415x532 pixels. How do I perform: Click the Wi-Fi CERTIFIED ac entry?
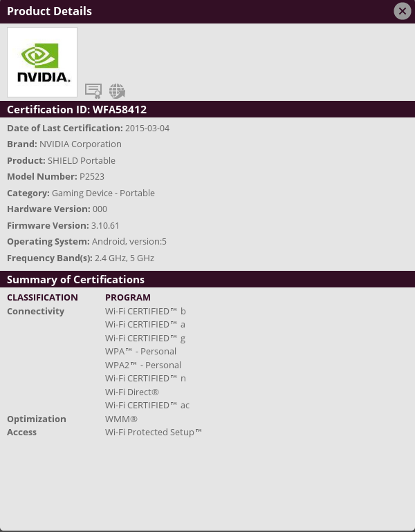pos(147,405)
